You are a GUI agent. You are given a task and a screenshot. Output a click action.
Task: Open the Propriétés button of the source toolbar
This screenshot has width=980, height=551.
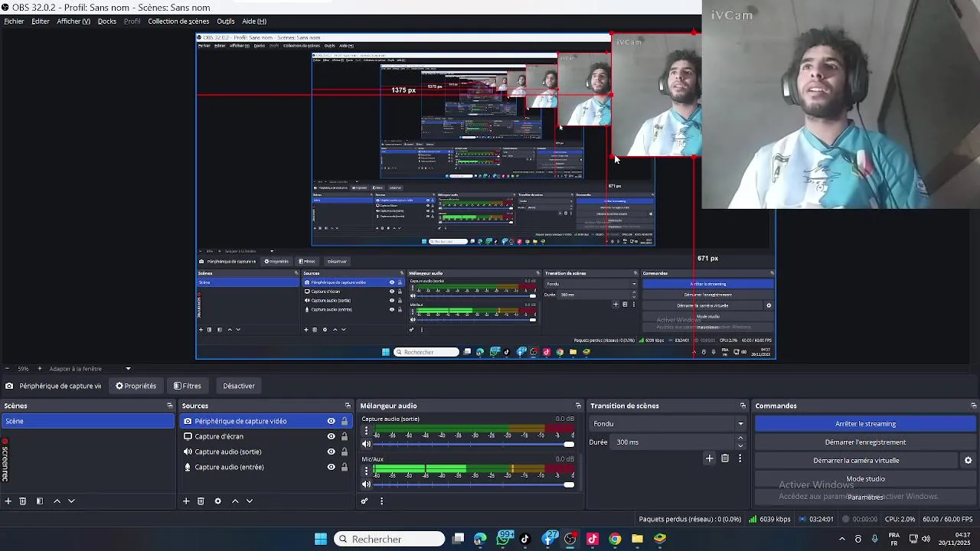point(136,386)
